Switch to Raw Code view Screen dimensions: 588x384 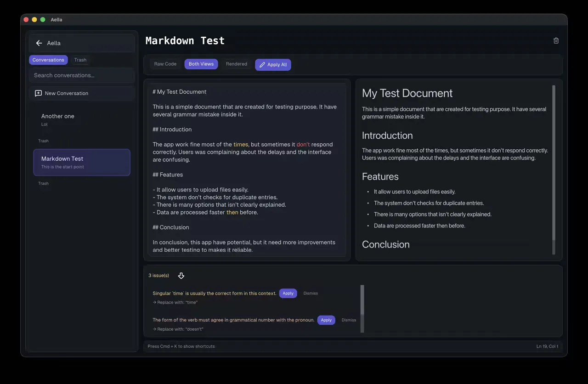165,64
